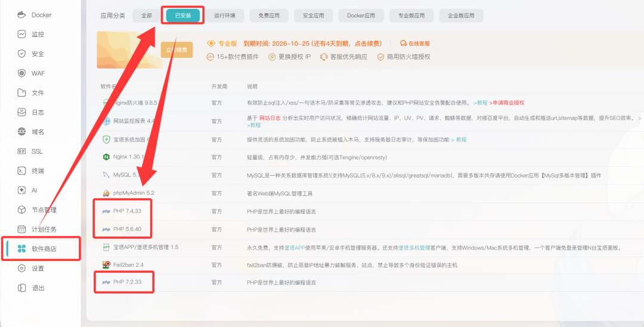
Task: Open the 监控 monitoring icon
Action: (22, 34)
